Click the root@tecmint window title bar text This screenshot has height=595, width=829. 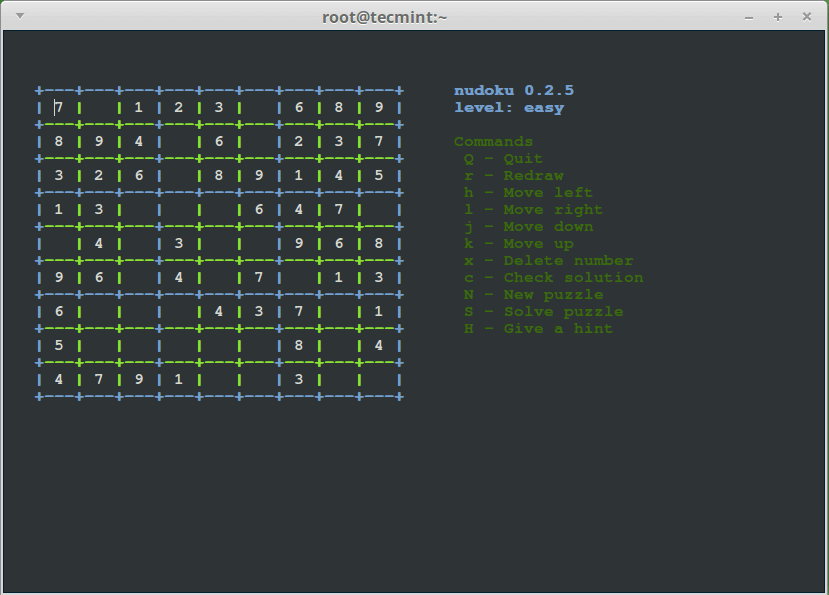pos(385,17)
